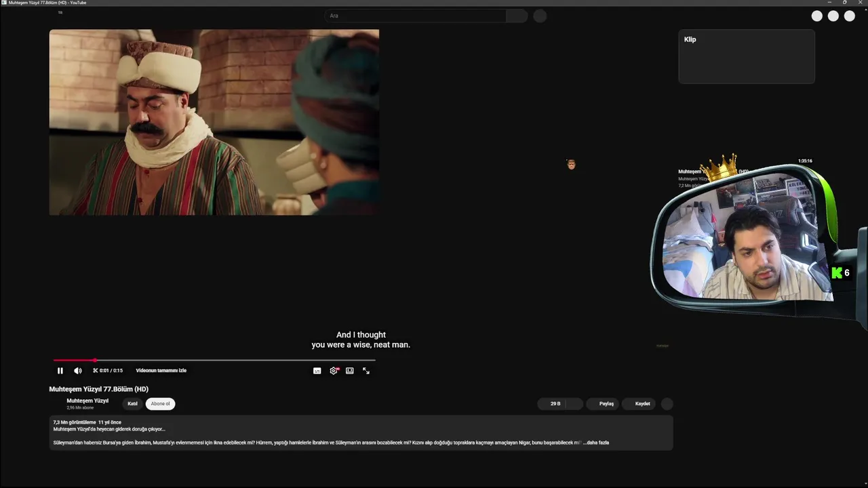Click the scissors clip icon beside the time
Screen dimensions: 868x488
[x=95, y=371]
